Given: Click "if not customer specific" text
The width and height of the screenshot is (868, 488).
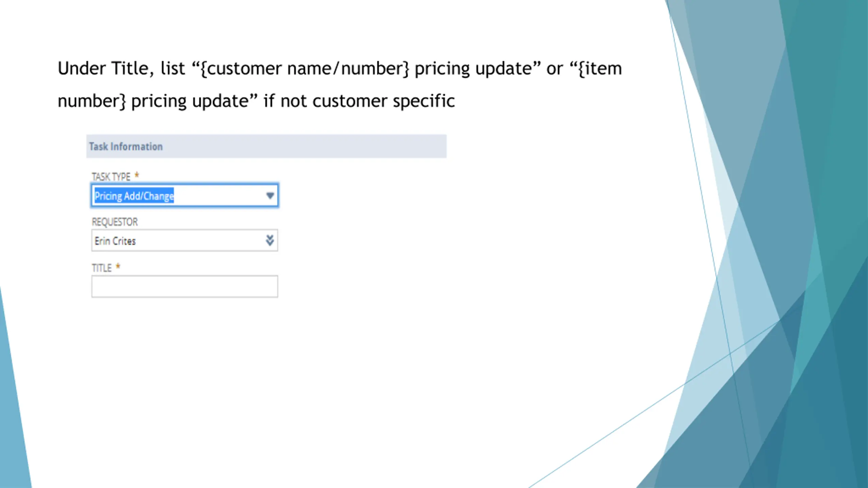Looking at the screenshot, I should [x=359, y=101].
